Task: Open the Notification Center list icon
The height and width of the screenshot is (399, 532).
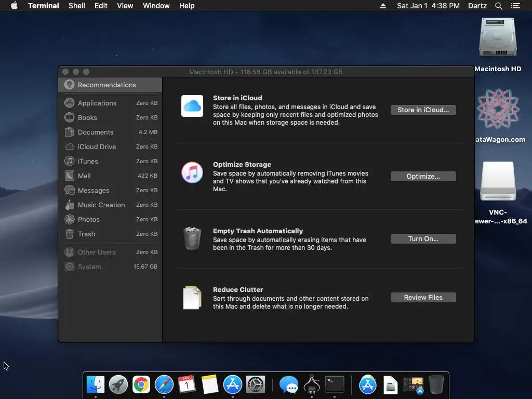Action: pyautogui.click(x=515, y=6)
